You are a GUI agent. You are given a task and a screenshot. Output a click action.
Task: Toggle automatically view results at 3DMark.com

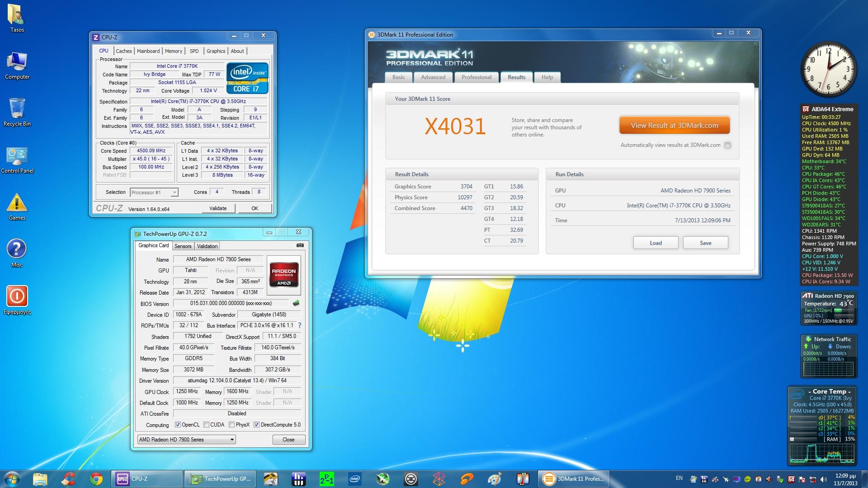[727, 145]
